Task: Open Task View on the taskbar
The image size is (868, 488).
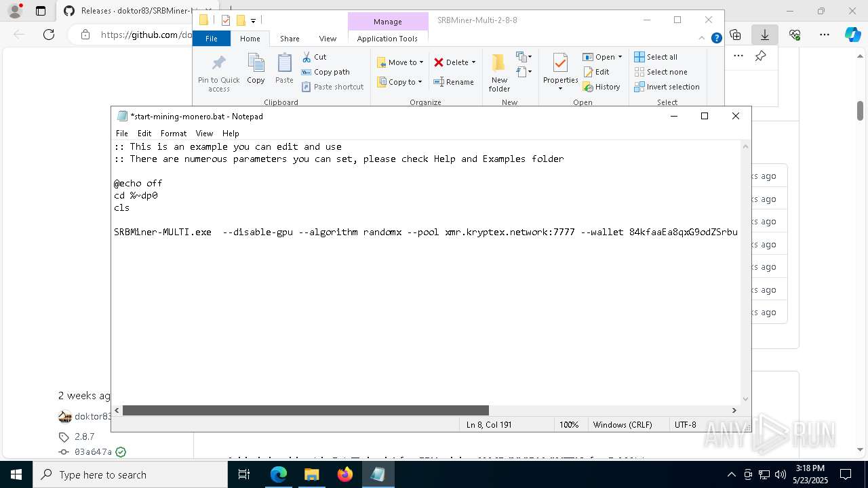Action: [245, 474]
